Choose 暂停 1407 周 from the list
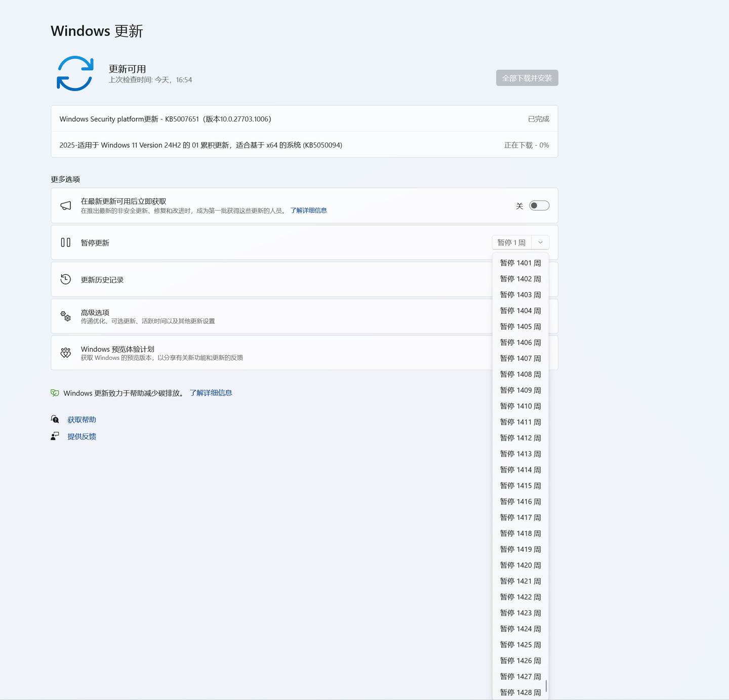Viewport: 729px width, 700px height. point(520,358)
